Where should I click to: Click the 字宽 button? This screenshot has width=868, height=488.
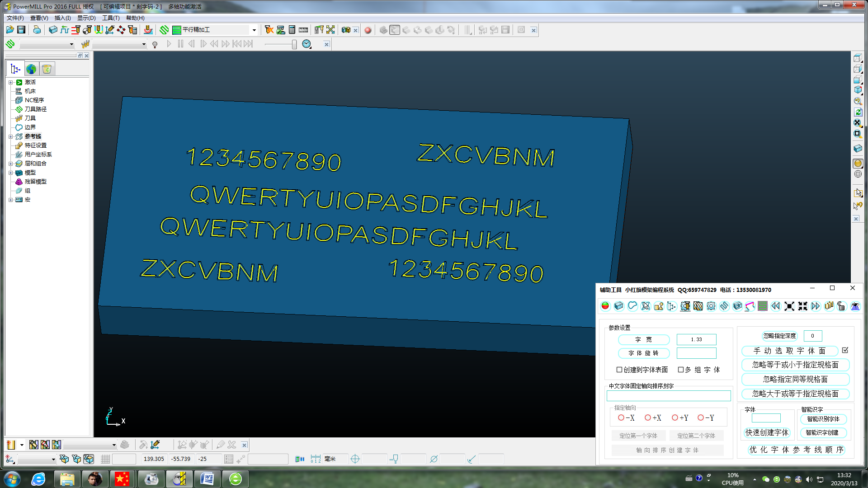click(644, 339)
